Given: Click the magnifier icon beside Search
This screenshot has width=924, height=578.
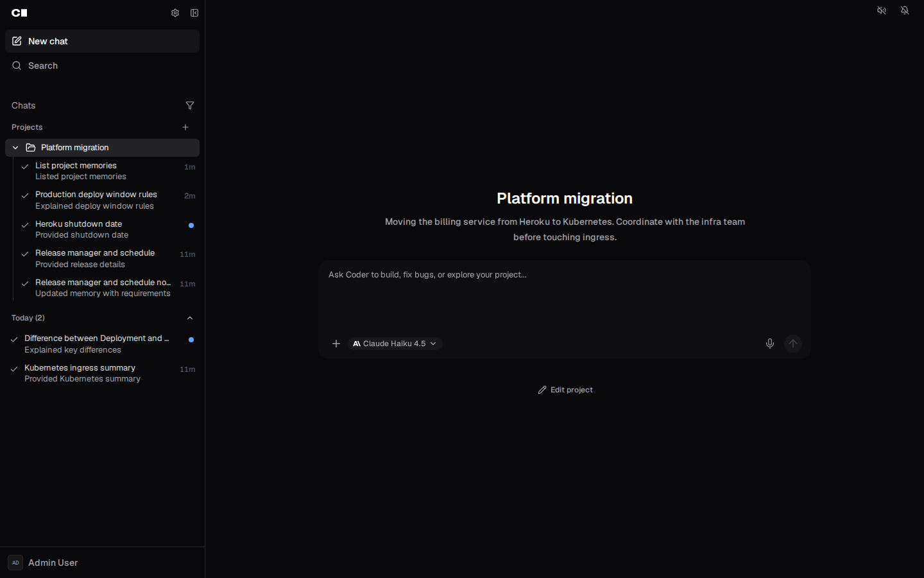Looking at the screenshot, I should tap(17, 66).
